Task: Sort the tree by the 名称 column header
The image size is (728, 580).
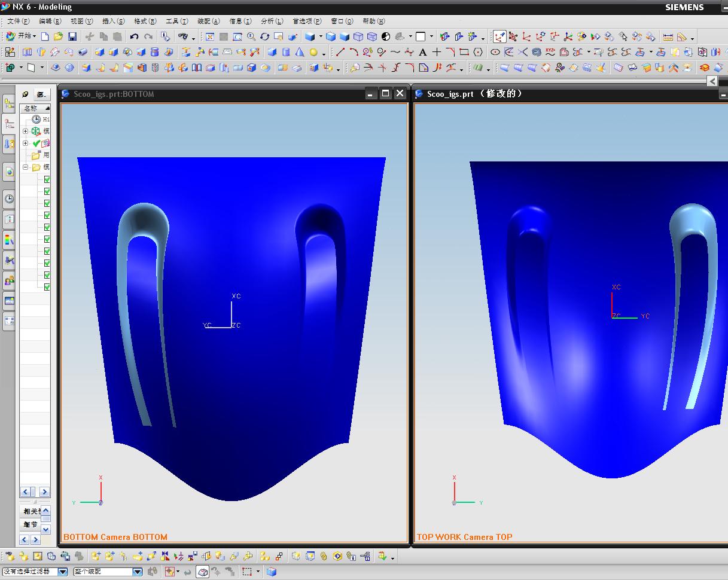Action: [x=35, y=108]
